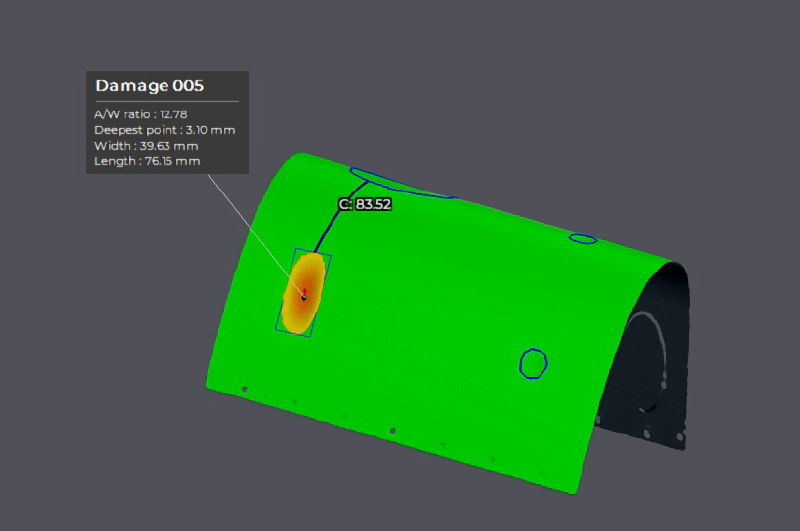800x531 pixels.
Task: Click the elongated blue contour at panel top
Action: pos(400,184)
